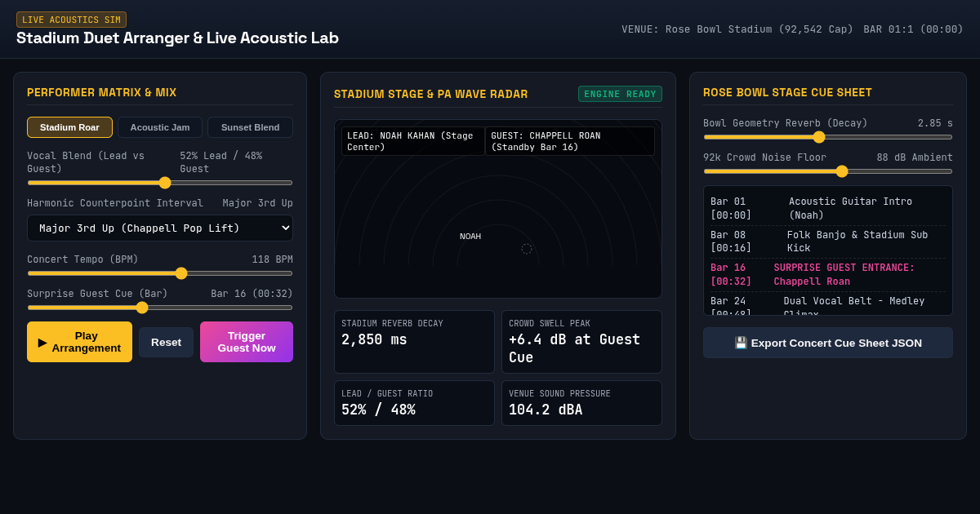980x514 pixels.
Task: Click the Play Arrangement button
Action: [x=79, y=342]
